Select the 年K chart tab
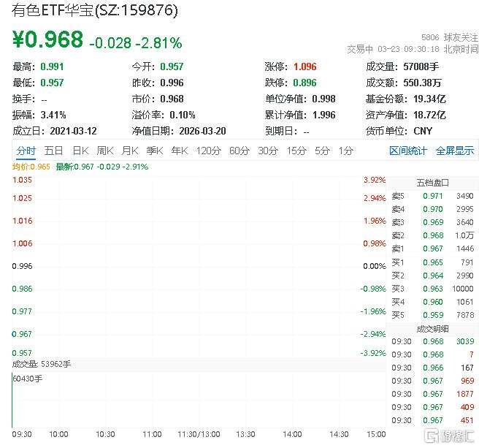 pyautogui.click(x=180, y=151)
